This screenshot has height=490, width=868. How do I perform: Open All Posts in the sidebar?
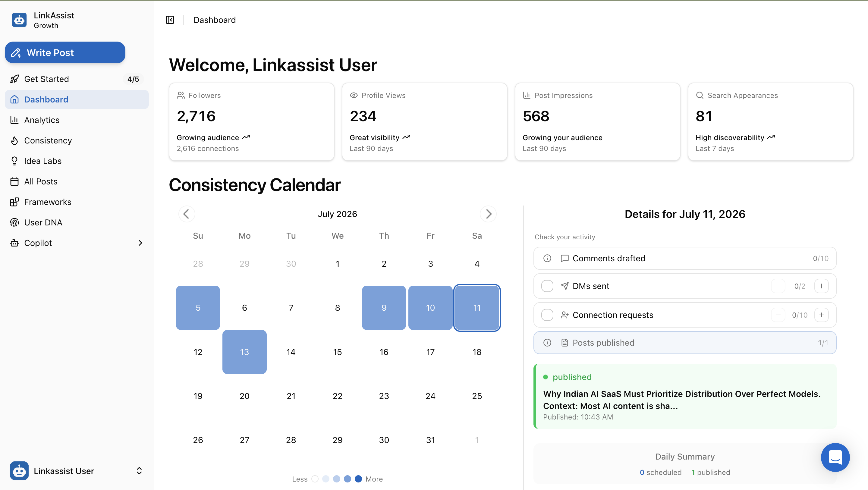(x=77, y=181)
